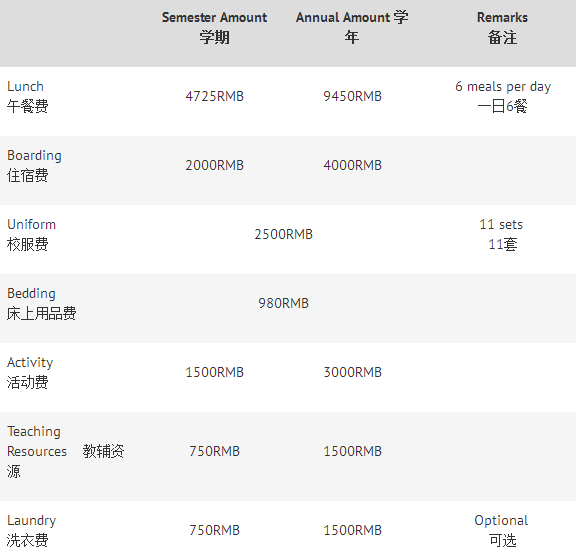Viewport: 576px width, 559px height.
Task: Select the Teaching Resources row label
Action: pos(65,451)
